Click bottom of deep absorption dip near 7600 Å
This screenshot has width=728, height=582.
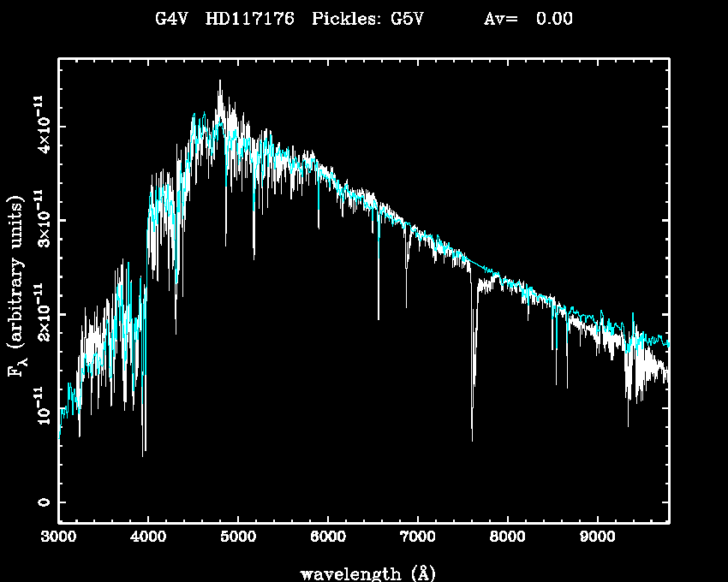click(x=472, y=440)
